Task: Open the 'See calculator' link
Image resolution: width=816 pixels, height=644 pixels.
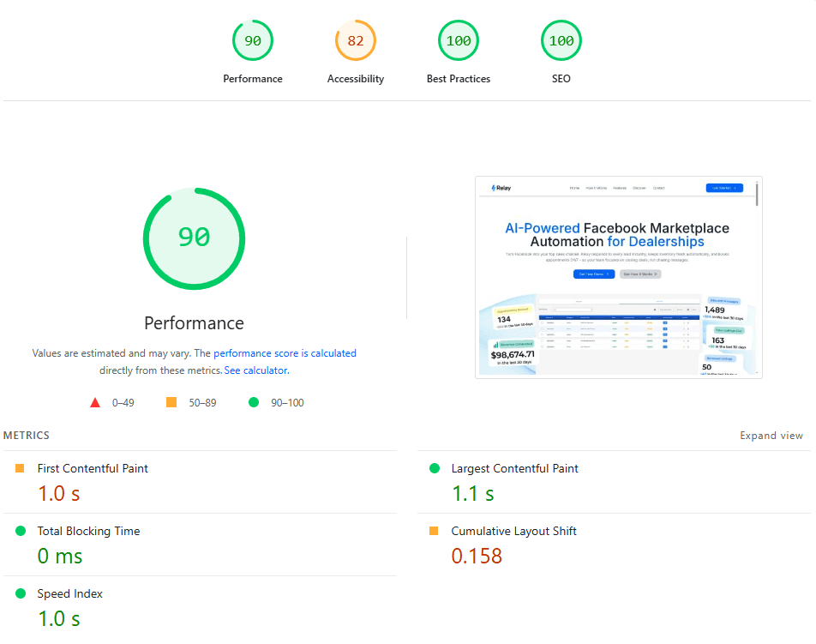Action: (256, 370)
